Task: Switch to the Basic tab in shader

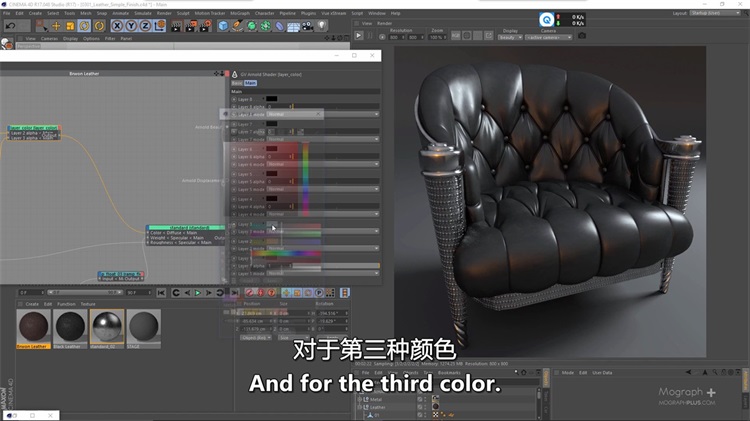Action: [238, 83]
